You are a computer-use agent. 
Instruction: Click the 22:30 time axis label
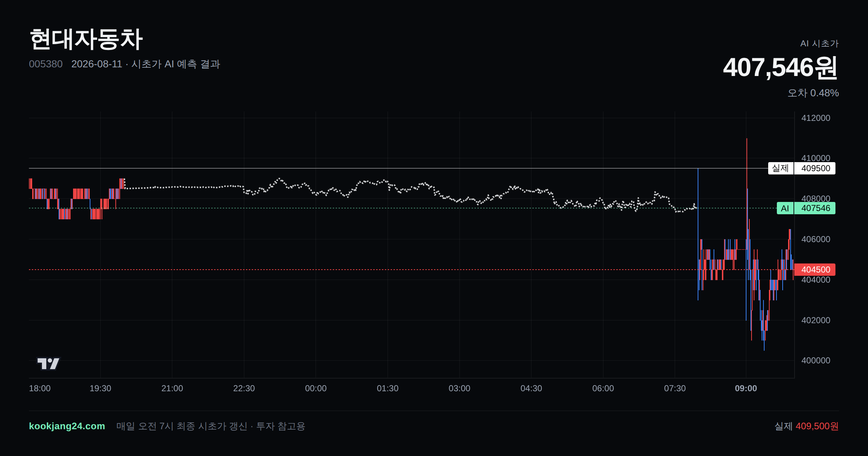click(244, 388)
